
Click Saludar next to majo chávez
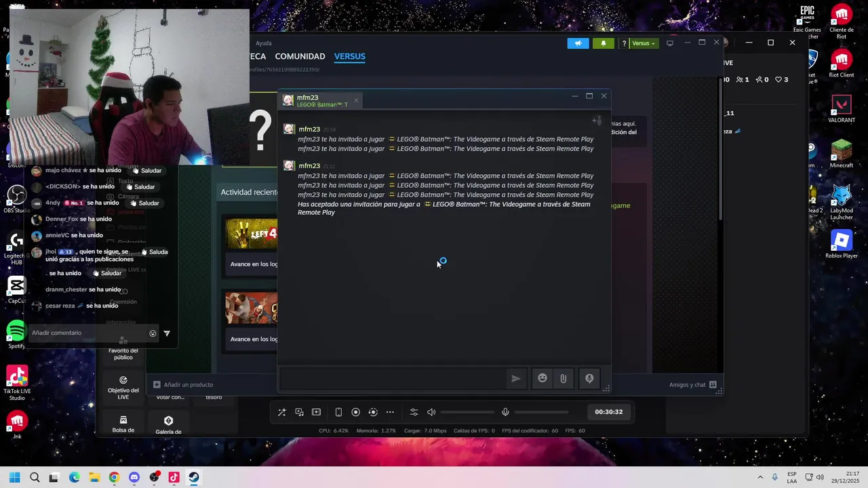point(146,171)
